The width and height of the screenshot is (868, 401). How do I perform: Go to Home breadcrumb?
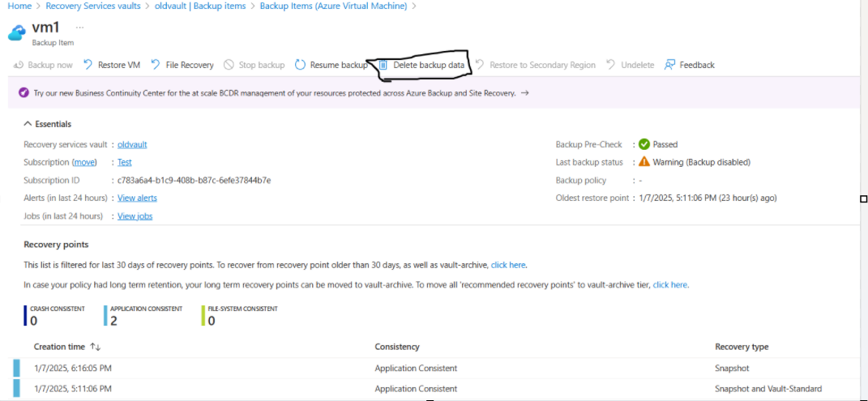[19, 6]
